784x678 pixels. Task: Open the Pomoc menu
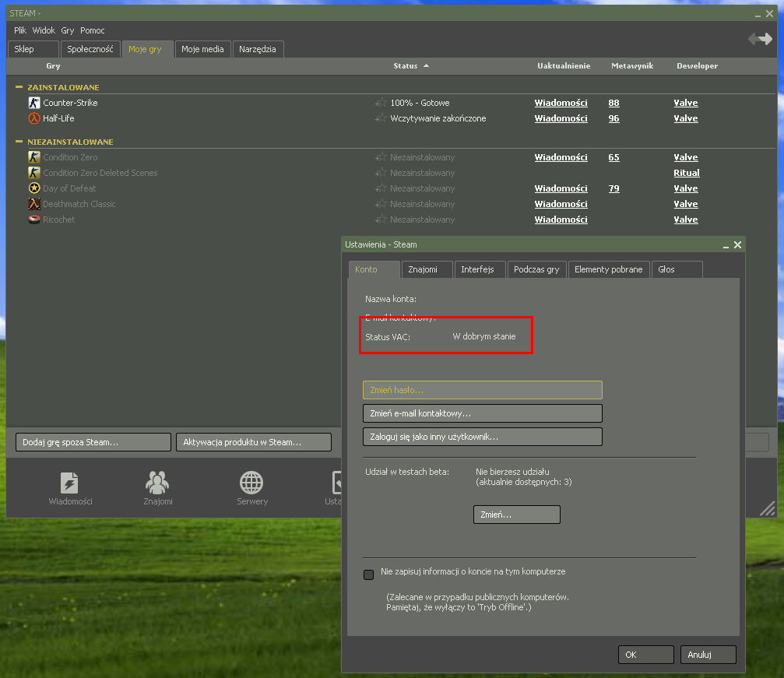coord(93,30)
